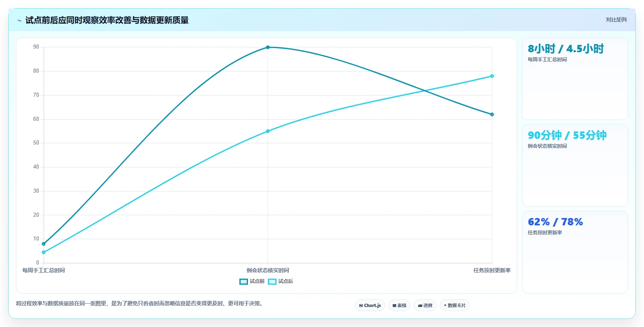Click the 例会状态核实时间 caption in metric card
Screen dimensions: 644x327
547,146
